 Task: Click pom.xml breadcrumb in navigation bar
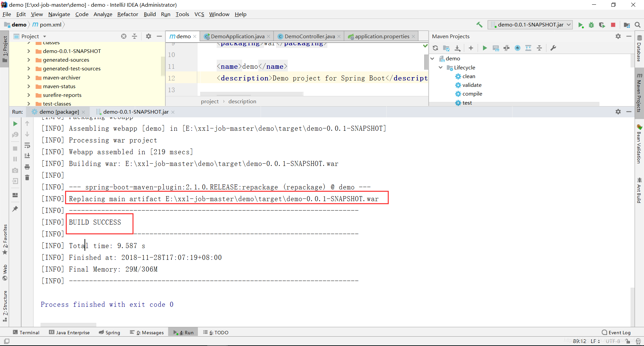47,25
